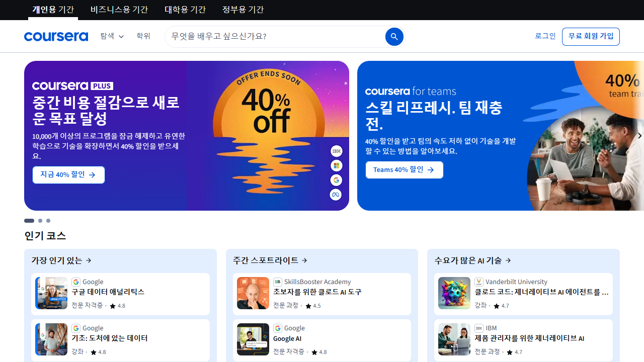The image size is (644, 362).
Task: Click arrow next to 수요가 많은 AI 기술
Action: 508,260
